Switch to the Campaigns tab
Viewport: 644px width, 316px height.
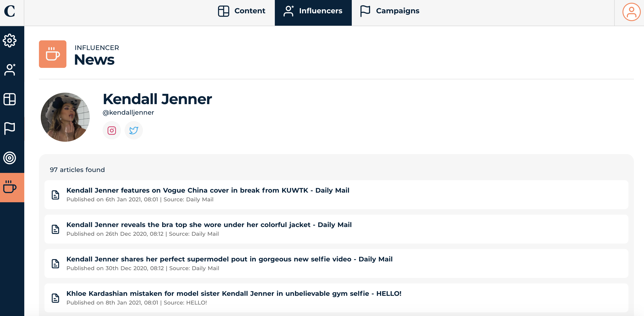coord(390,11)
